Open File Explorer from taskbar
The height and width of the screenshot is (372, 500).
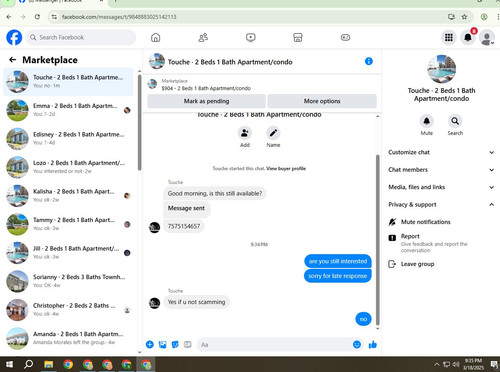pyautogui.click(x=49, y=364)
